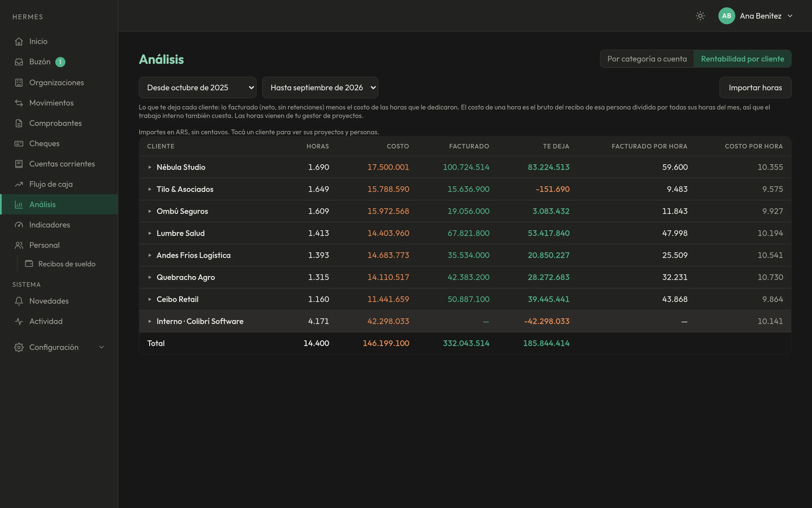Click the Actividad pulse icon
Viewport: 812px width, 508px height.
point(19,321)
